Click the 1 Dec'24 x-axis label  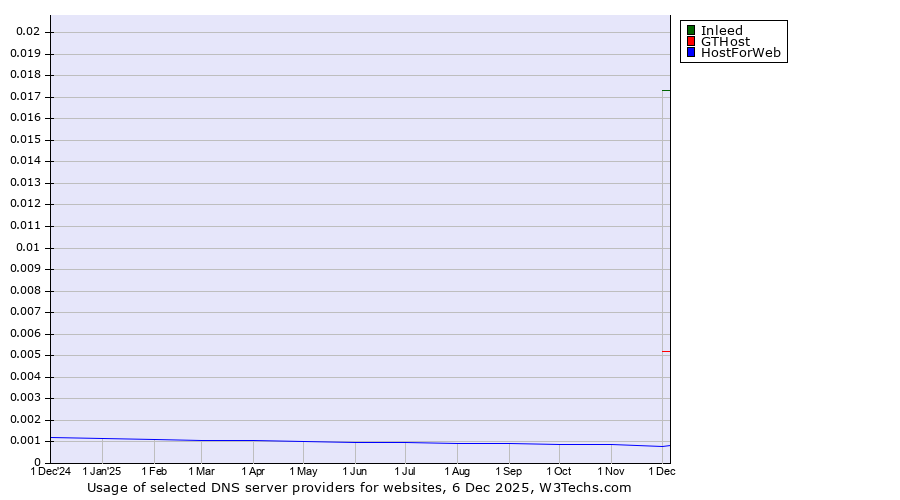[51, 471]
